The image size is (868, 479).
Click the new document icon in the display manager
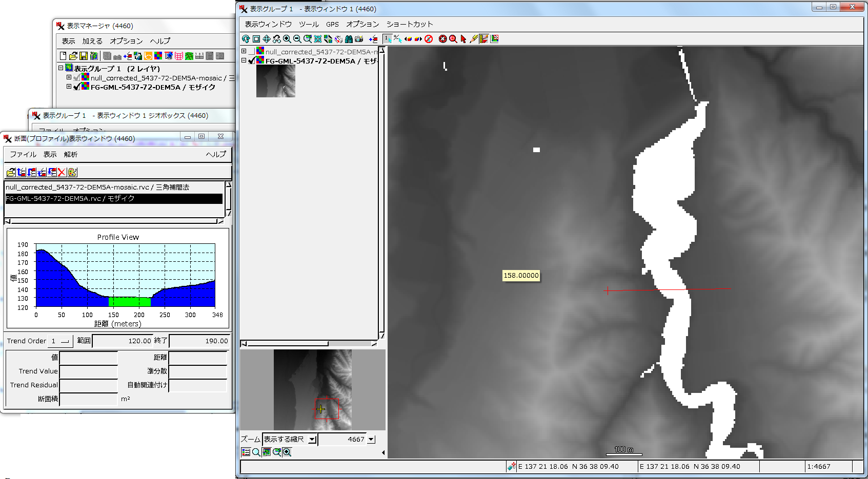(x=63, y=56)
